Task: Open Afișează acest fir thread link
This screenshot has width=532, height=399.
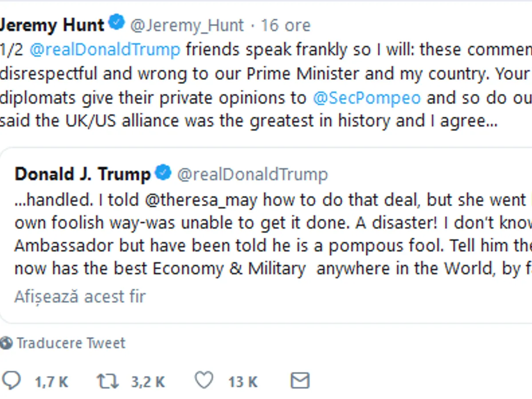Action: pos(80,296)
